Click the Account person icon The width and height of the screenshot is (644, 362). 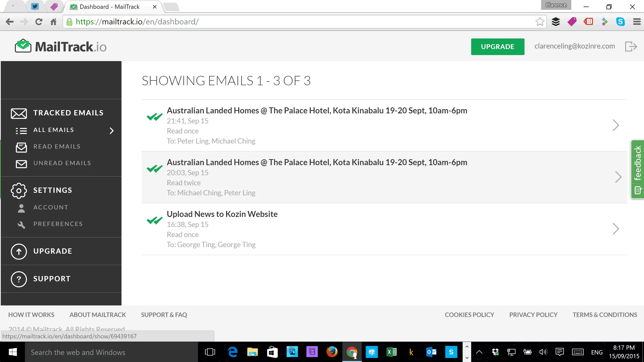pyautogui.click(x=21, y=208)
